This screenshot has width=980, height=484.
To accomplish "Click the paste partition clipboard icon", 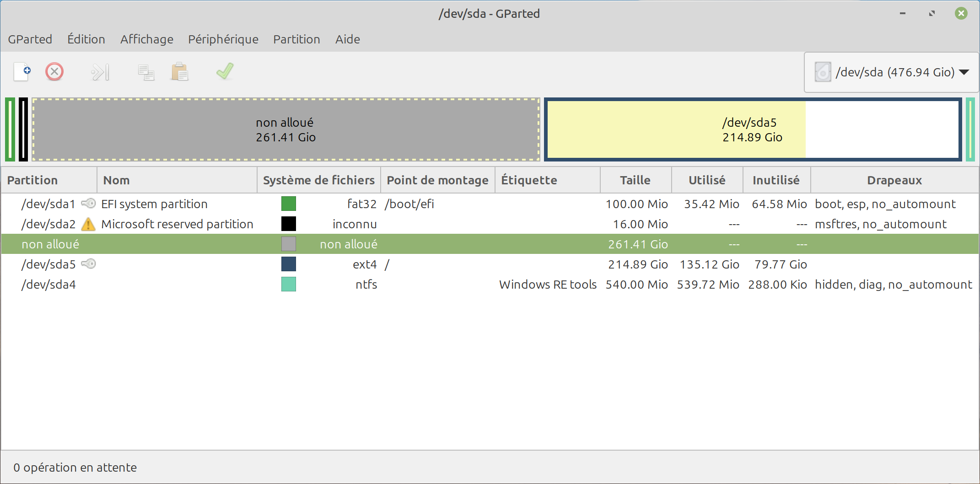I will (x=179, y=72).
